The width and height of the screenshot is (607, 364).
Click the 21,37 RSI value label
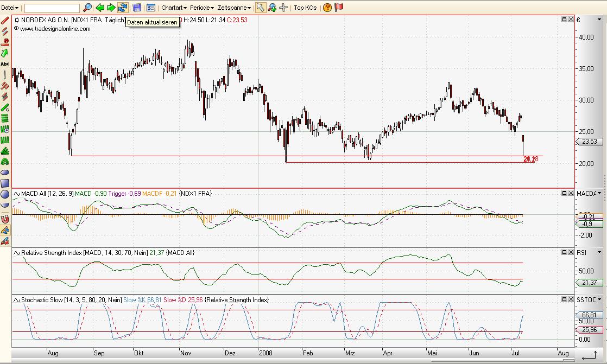[x=589, y=283]
